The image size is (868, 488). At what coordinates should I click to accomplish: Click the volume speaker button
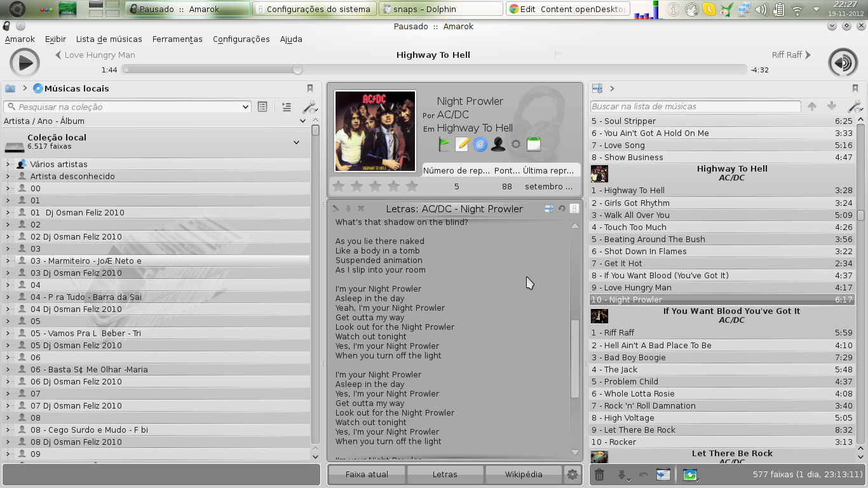coord(843,62)
